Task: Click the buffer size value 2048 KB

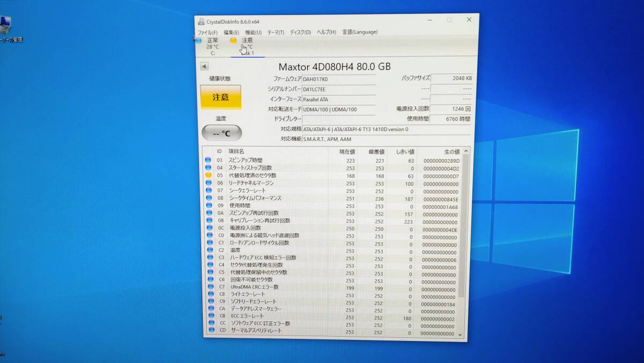Action: click(452, 78)
